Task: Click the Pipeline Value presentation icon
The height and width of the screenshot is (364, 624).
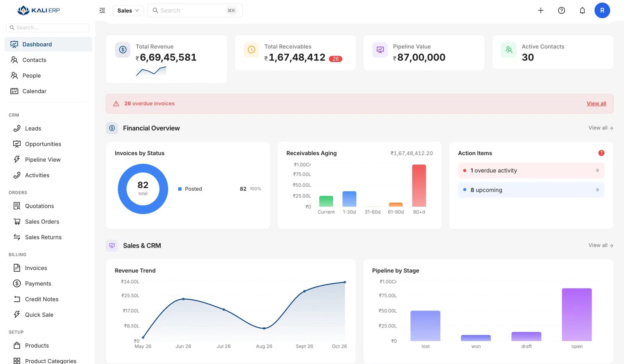Action: point(380,50)
